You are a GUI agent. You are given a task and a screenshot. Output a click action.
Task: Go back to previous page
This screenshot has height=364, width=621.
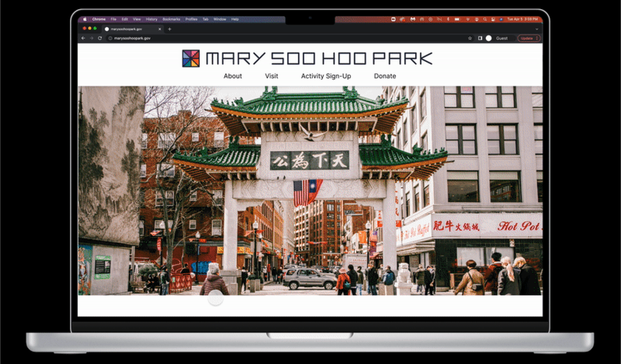point(83,38)
